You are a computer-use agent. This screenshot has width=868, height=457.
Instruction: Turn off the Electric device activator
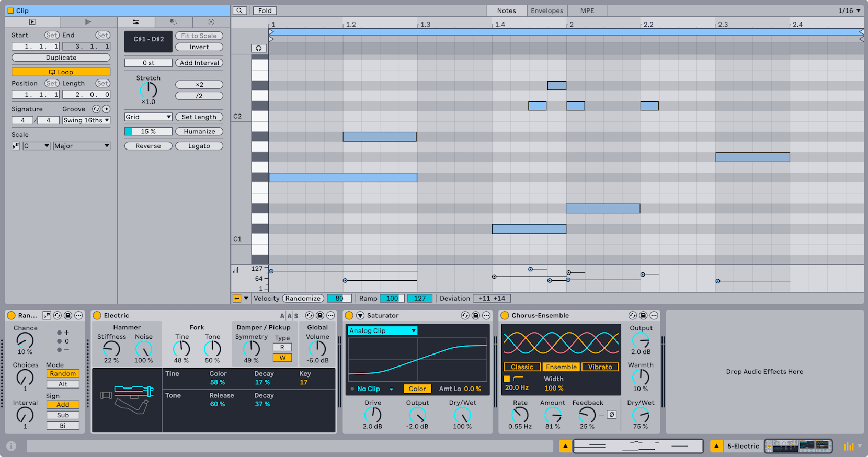coord(97,315)
